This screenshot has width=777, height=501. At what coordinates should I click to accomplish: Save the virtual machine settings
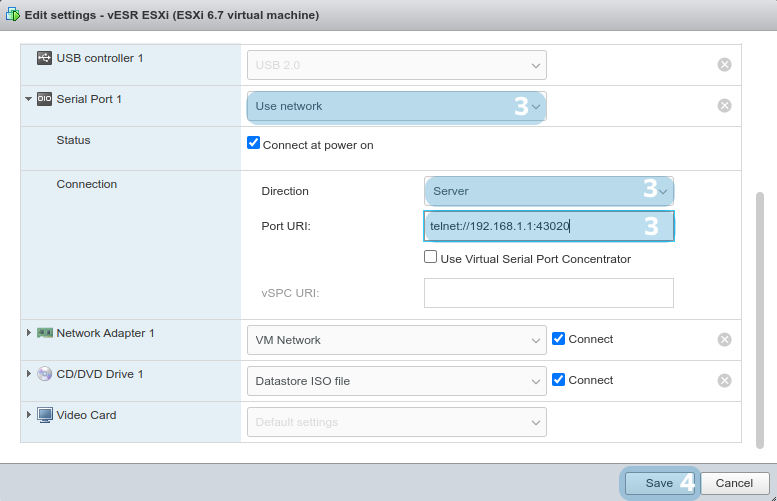pos(659,483)
